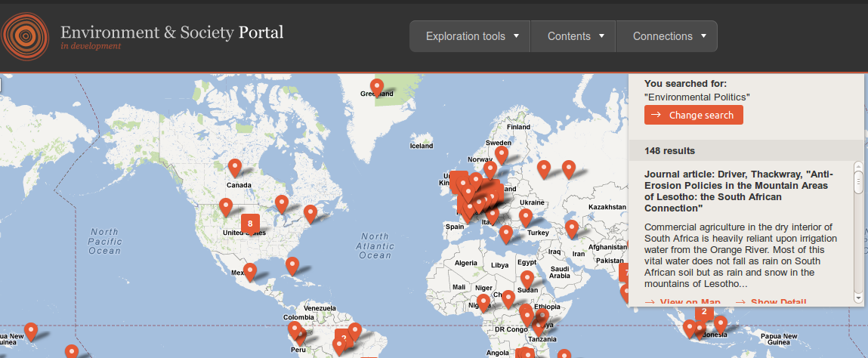Select the map pin on Greenland
The height and width of the screenshot is (358, 868).
[376, 87]
